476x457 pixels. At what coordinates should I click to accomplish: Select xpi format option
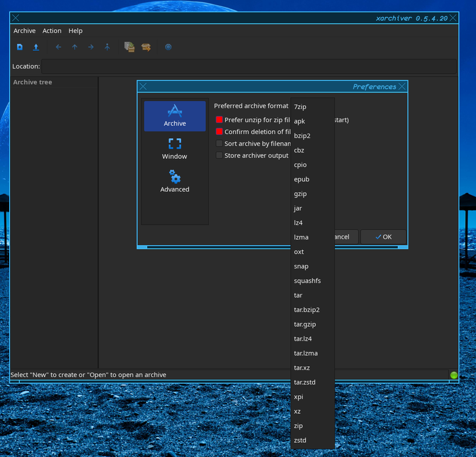tap(313, 397)
